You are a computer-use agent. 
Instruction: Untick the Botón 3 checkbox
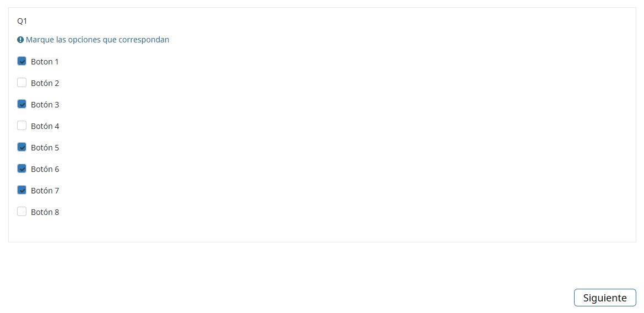point(22,104)
